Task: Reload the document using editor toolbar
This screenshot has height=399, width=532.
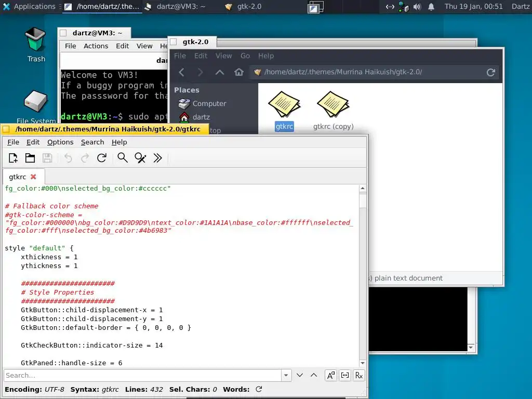Action: 102,158
